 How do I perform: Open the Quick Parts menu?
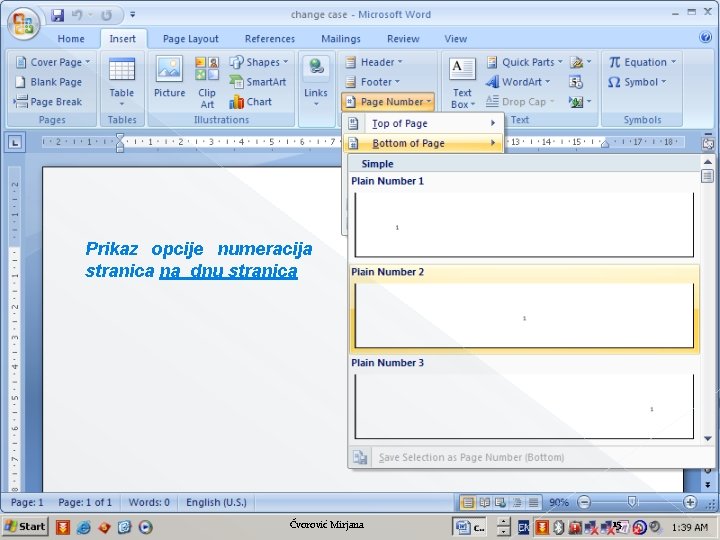click(525, 62)
